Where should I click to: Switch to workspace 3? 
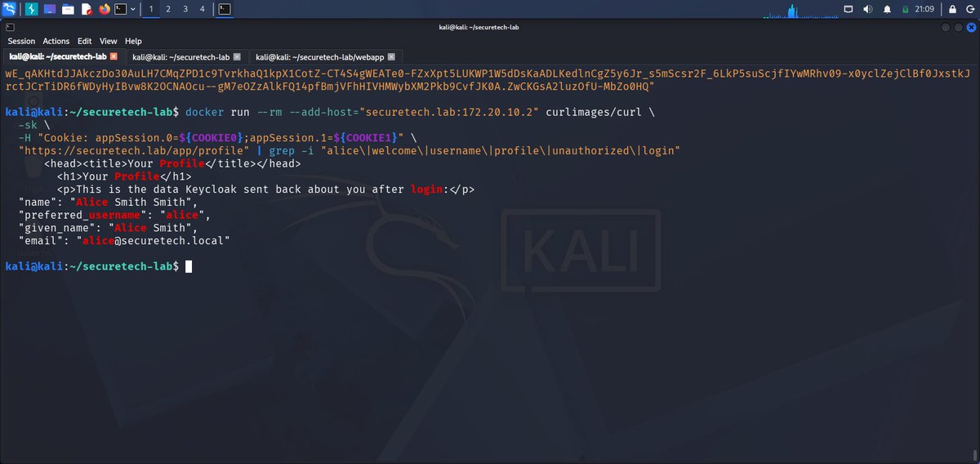coord(185,9)
